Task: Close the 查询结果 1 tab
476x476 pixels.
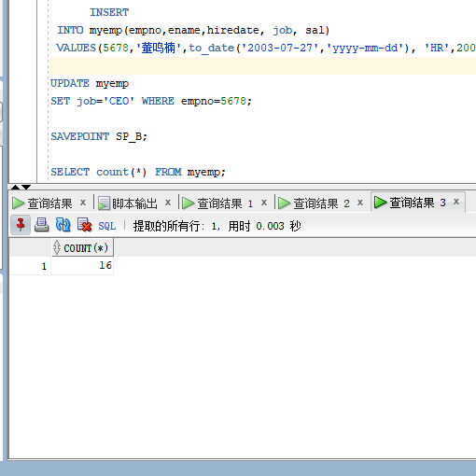Action: point(264,203)
